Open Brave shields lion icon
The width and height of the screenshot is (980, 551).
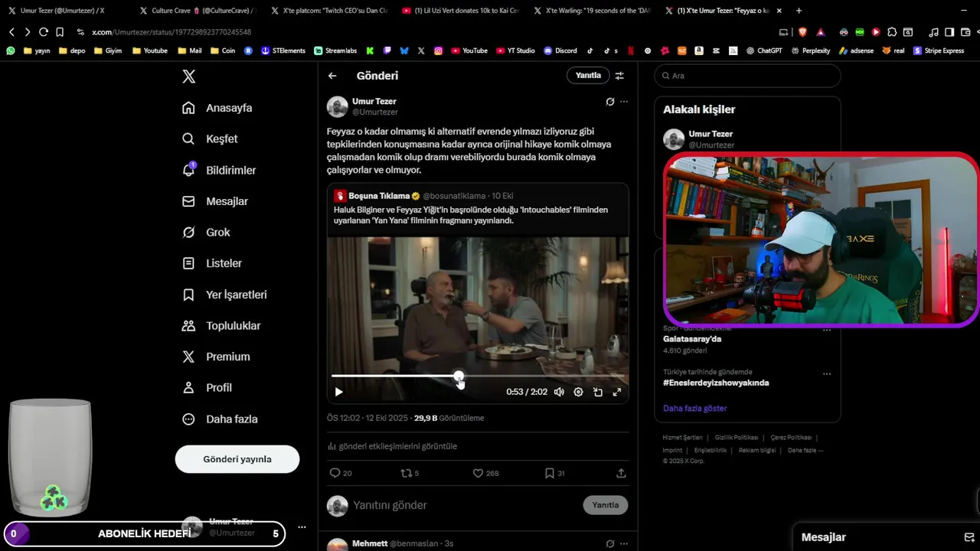802,32
